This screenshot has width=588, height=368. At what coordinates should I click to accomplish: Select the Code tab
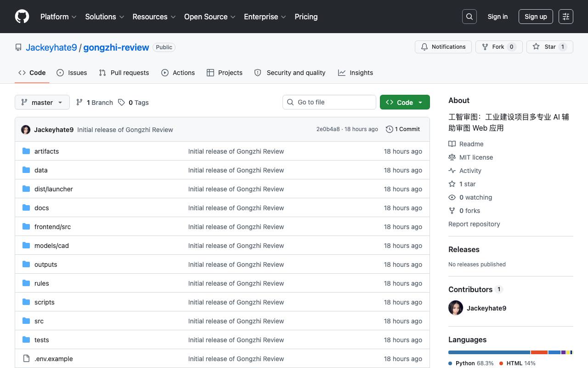[x=32, y=73]
